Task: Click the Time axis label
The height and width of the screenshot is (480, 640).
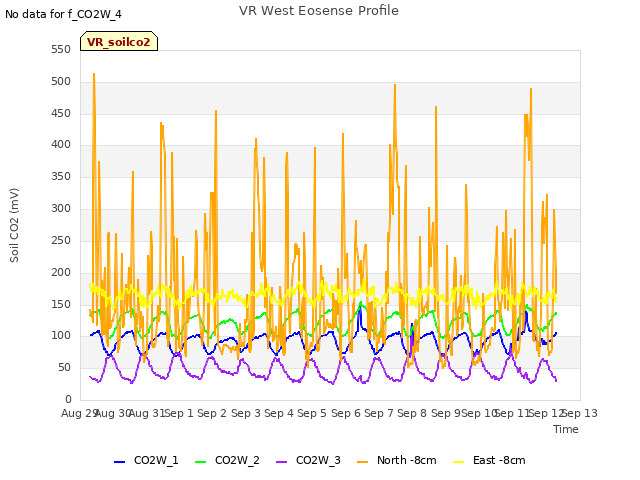Action: [x=566, y=429]
